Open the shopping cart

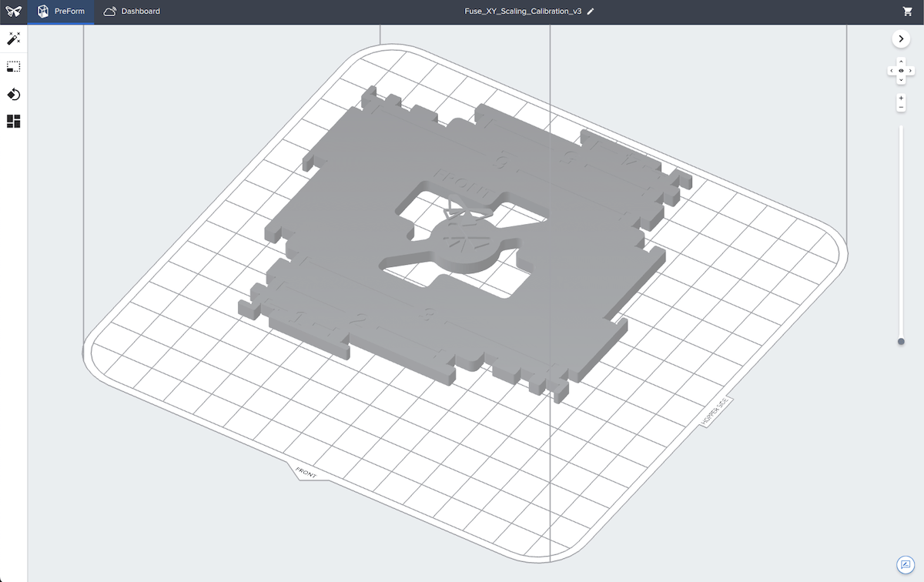click(907, 12)
